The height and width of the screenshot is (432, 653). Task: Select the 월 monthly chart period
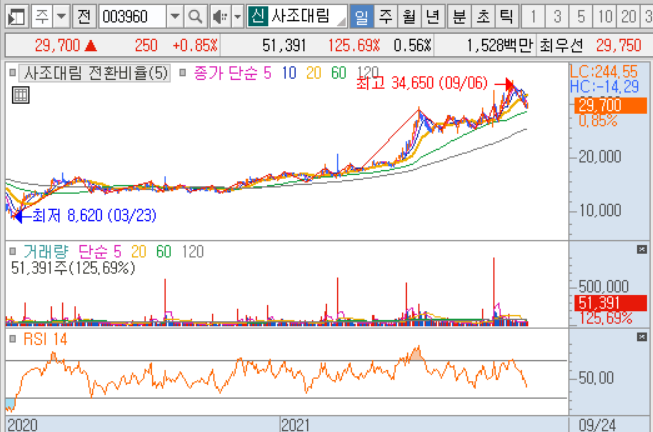tap(409, 17)
